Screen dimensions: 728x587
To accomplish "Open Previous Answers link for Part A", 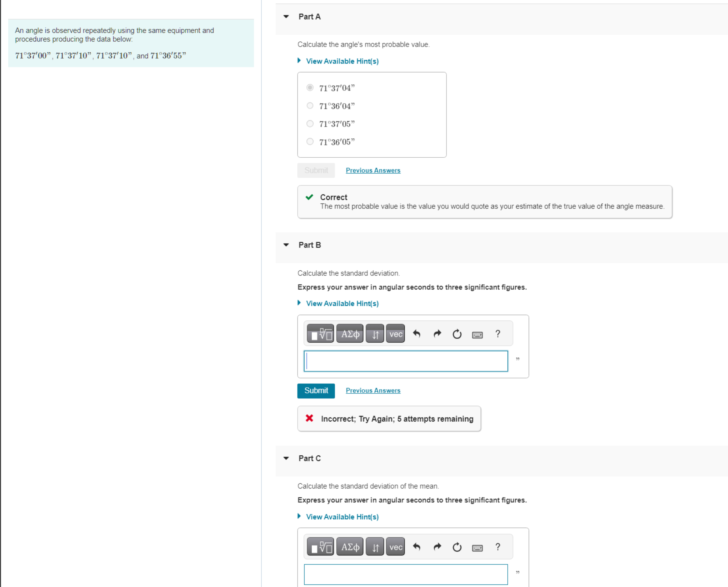I will (373, 171).
